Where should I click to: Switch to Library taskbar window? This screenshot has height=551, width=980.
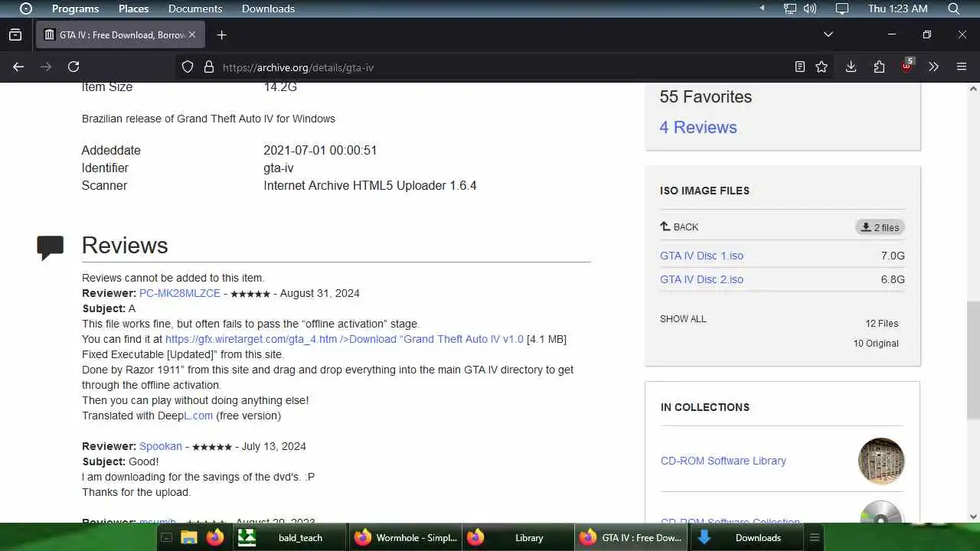click(518, 537)
